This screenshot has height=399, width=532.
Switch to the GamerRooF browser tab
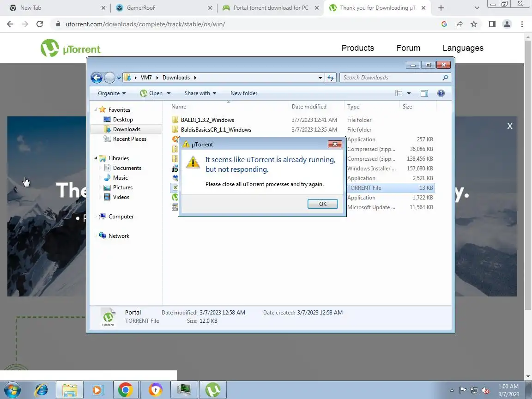coord(163,8)
